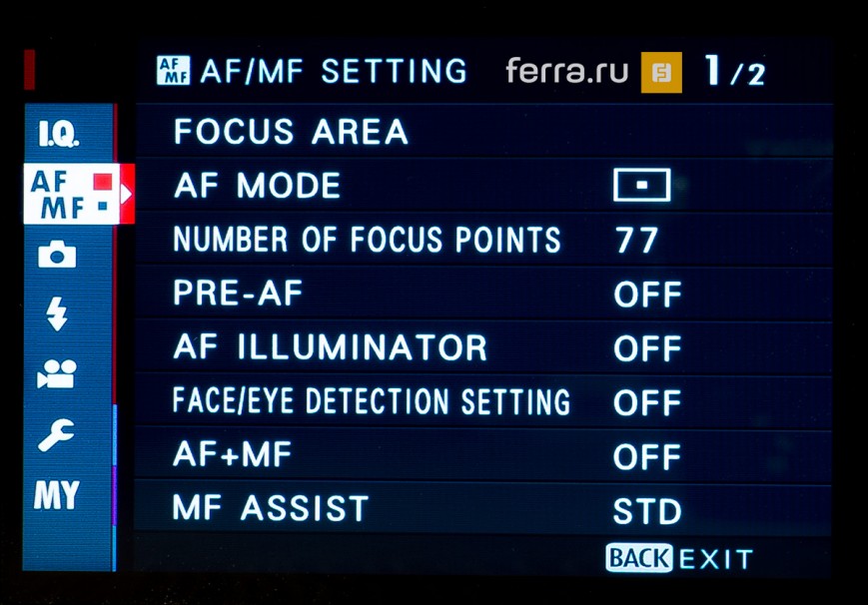Toggle AF ILLUMINATOR OFF value

coord(647,348)
